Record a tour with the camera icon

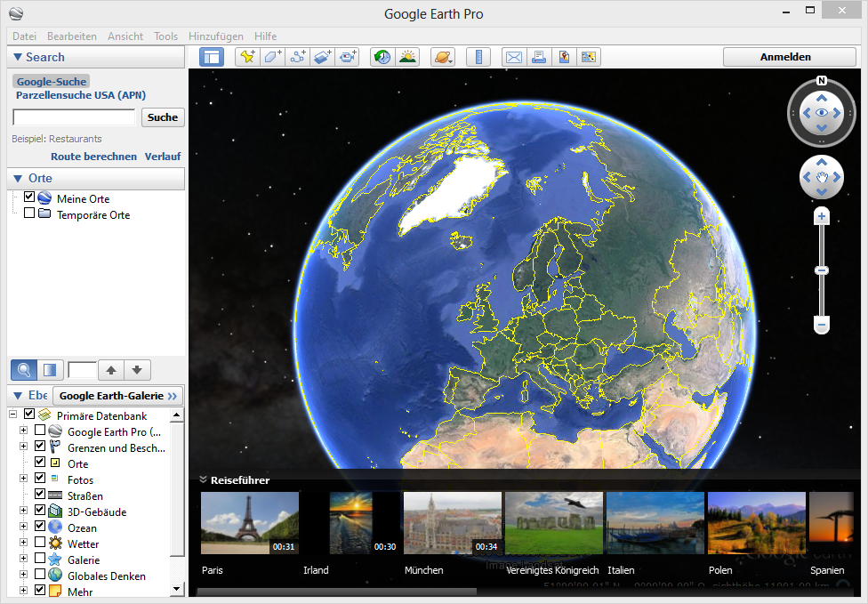[348, 57]
